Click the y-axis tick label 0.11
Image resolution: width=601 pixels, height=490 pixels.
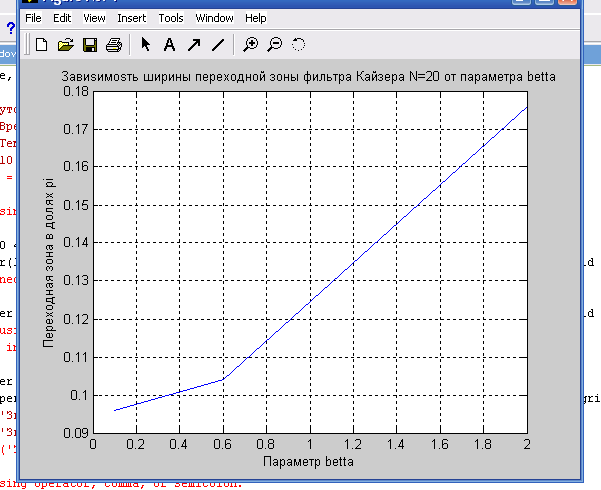click(76, 357)
